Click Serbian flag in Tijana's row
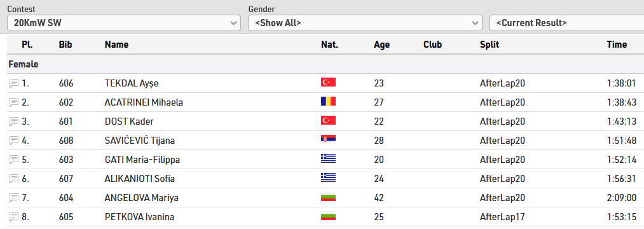The width and height of the screenshot is (644, 229). tap(328, 139)
